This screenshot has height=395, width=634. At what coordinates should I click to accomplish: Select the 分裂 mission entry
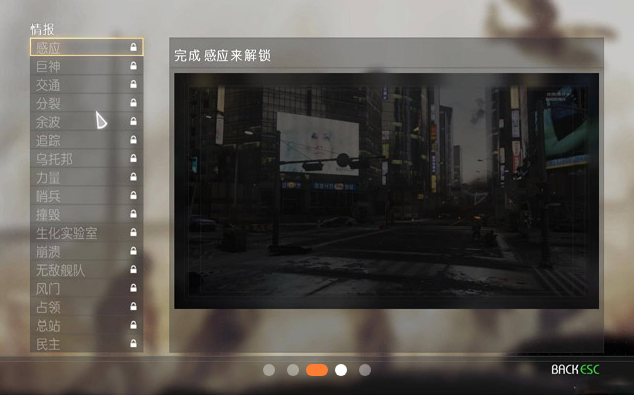point(87,103)
